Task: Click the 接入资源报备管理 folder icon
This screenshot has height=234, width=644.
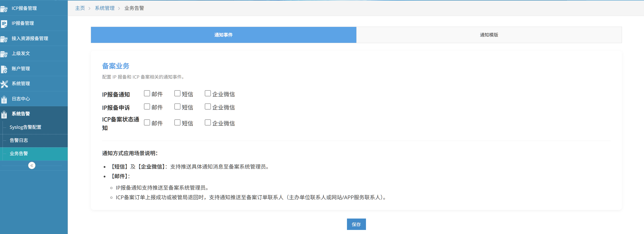Action: 4,39
